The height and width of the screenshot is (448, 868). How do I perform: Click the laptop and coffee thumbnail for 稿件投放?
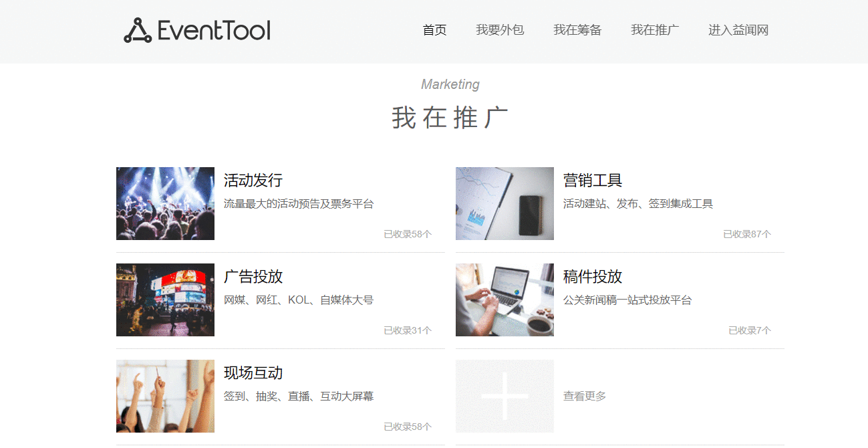[504, 300]
